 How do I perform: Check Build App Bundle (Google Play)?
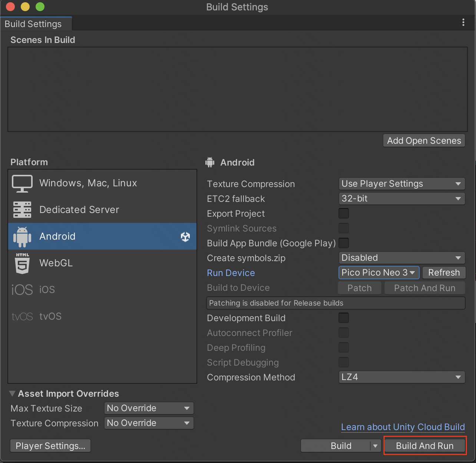coord(344,243)
